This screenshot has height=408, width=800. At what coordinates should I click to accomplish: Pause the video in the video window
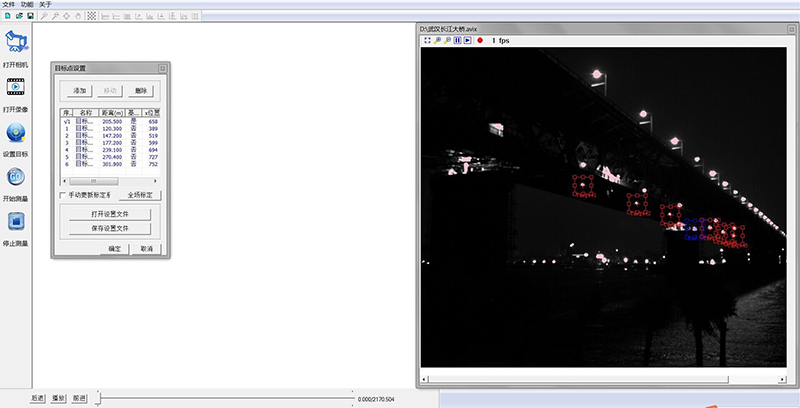[458, 40]
